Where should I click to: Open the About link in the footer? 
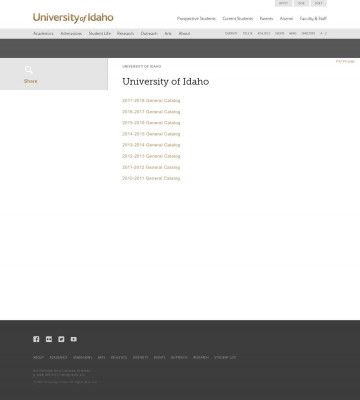pyautogui.click(x=38, y=357)
